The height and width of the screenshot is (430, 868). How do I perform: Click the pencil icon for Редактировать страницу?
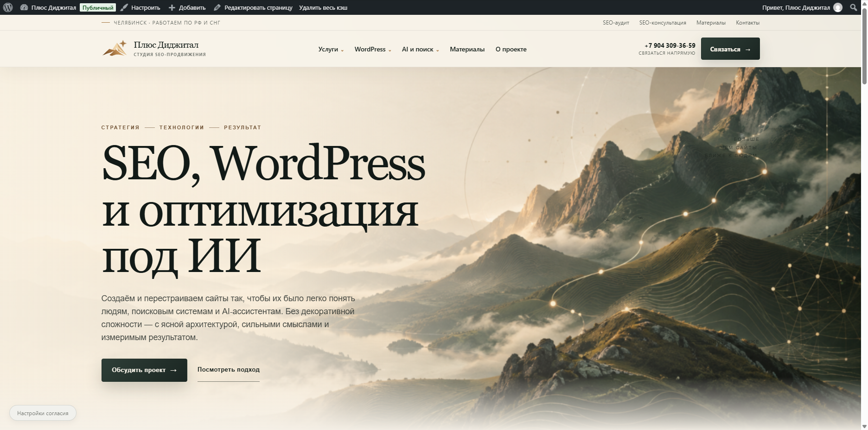[x=217, y=7]
